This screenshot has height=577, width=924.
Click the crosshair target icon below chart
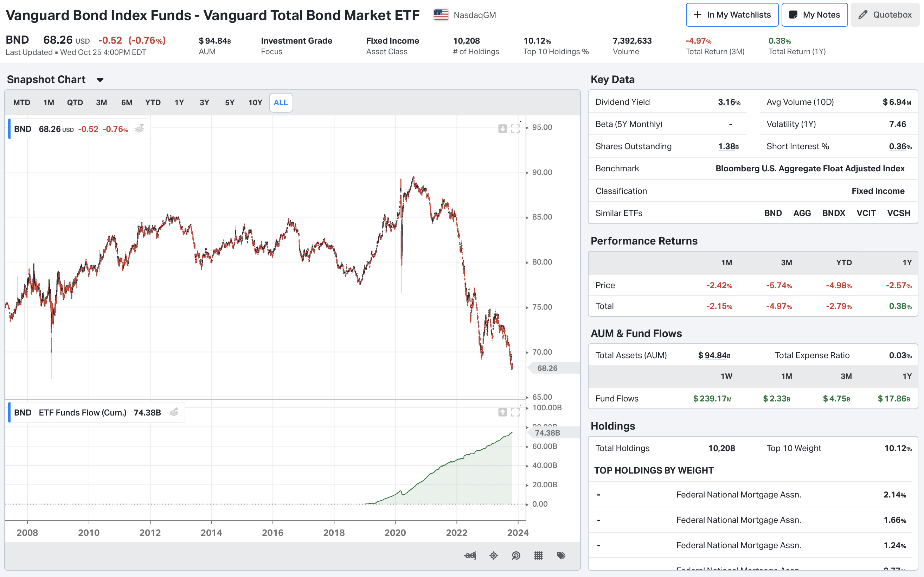pyautogui.click(x=493, y=555)
